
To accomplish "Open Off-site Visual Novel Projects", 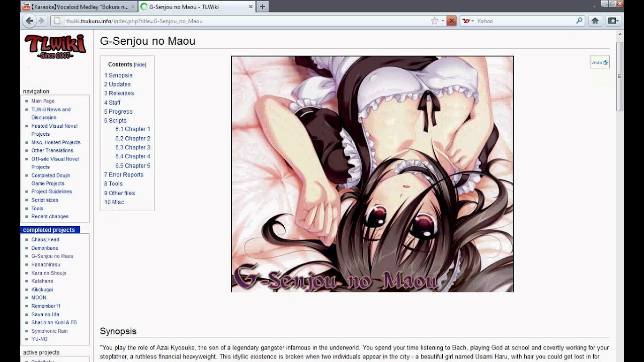I will 55,163.
